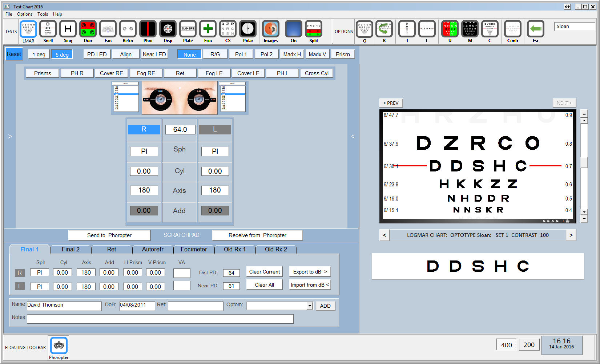
Task: Select the Polar test icon
Action: [x=248, y=29]
